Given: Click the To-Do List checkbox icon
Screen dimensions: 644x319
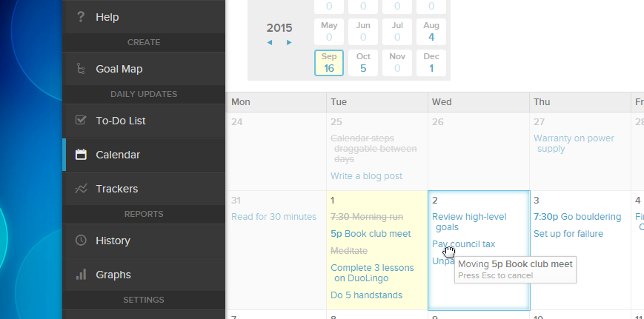Looking at the screenshot, I should (81, 120).
